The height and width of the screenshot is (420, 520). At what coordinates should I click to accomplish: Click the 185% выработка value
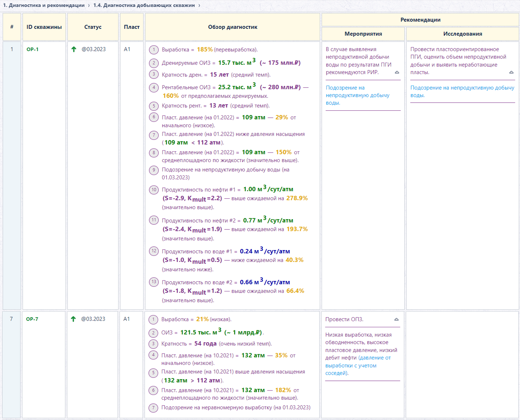click(x=205, y=49)
